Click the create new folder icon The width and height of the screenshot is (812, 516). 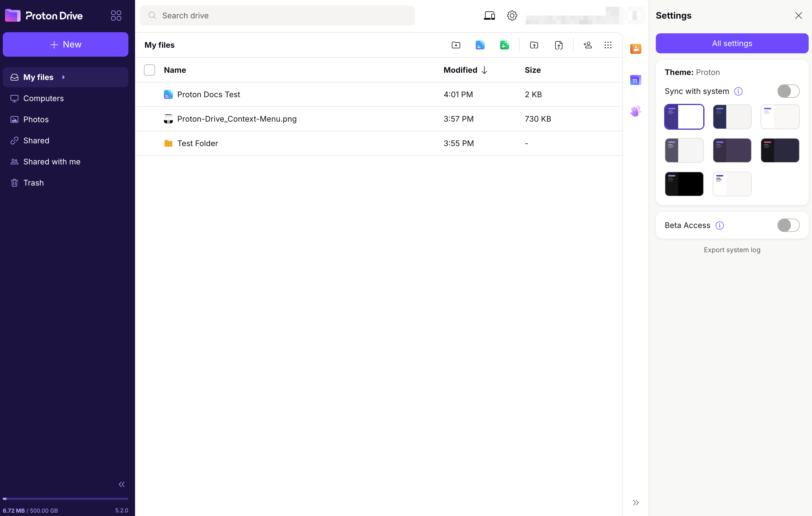click(455, 45)
